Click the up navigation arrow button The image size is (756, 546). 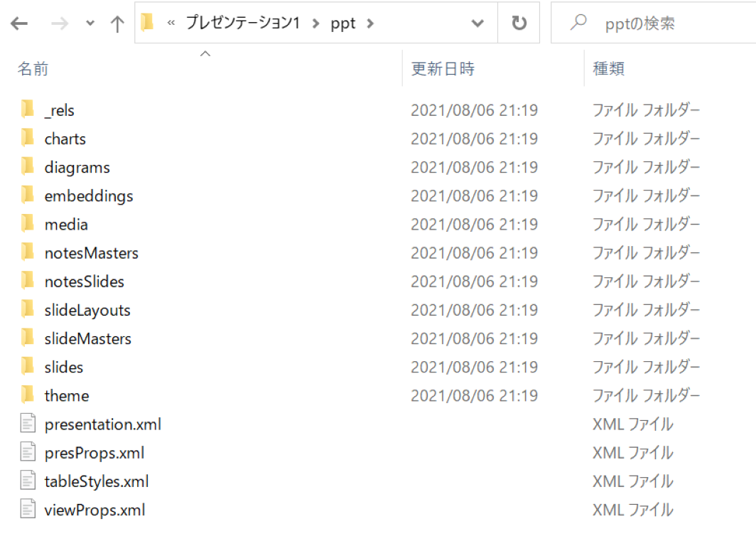116,22
